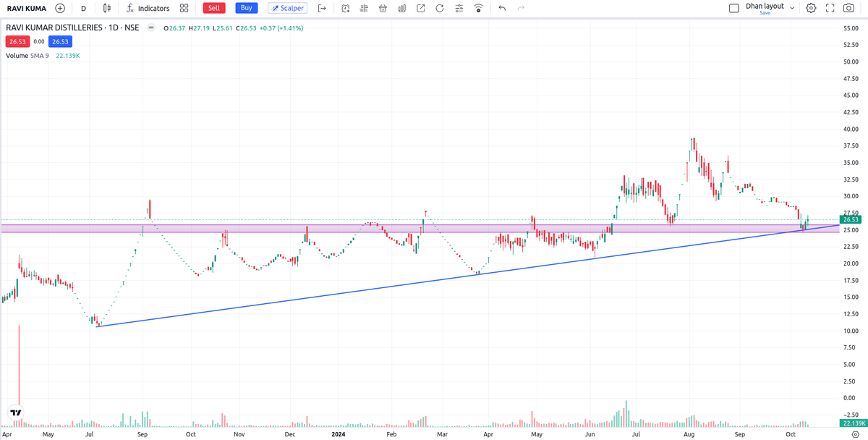
Task: Open chart in popout window icon
Action: point(421,8)
